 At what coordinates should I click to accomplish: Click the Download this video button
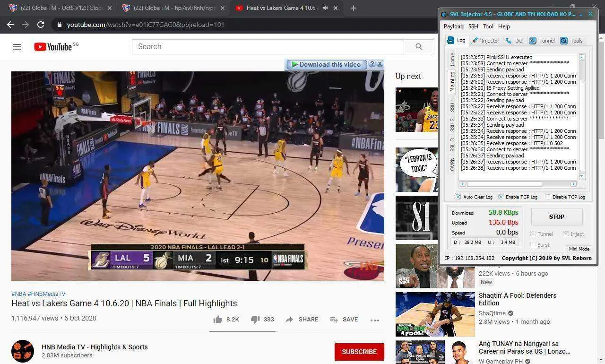[x=326, y=64]
